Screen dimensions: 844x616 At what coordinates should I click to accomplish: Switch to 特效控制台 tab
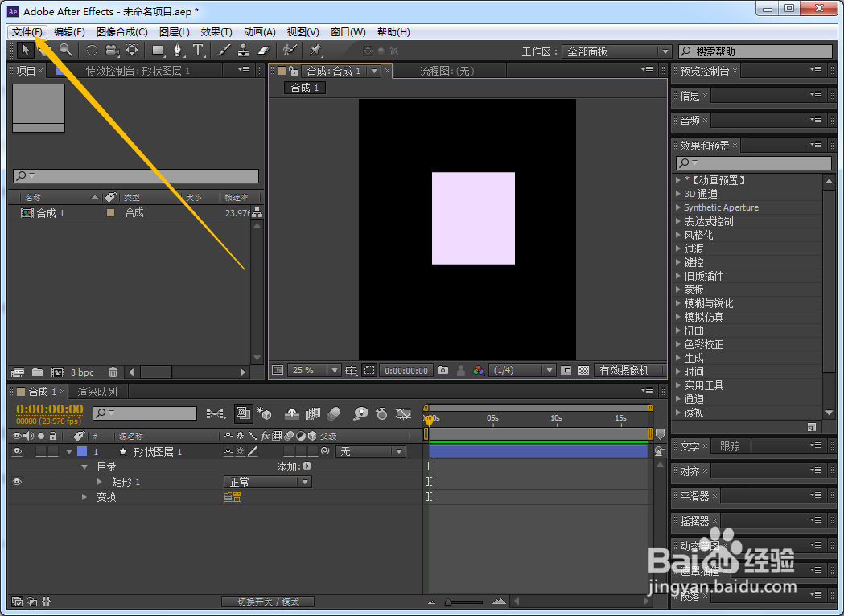(138, 71)
